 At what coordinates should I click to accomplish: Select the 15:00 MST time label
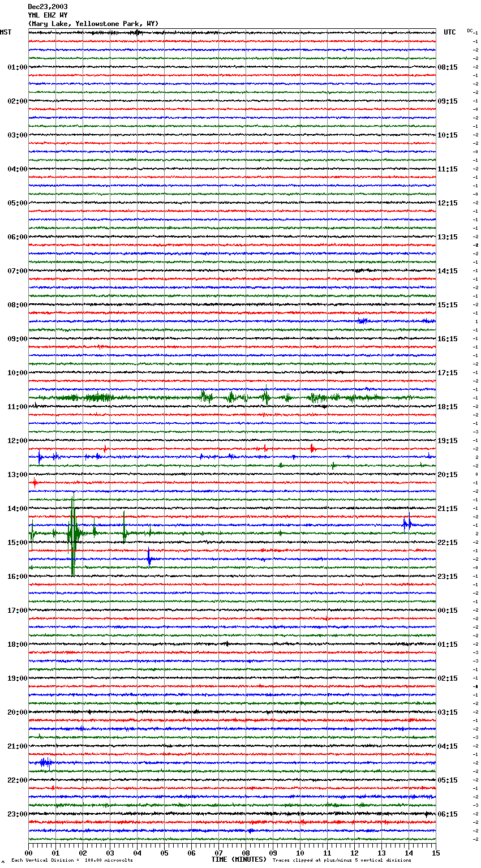(17, 543)
